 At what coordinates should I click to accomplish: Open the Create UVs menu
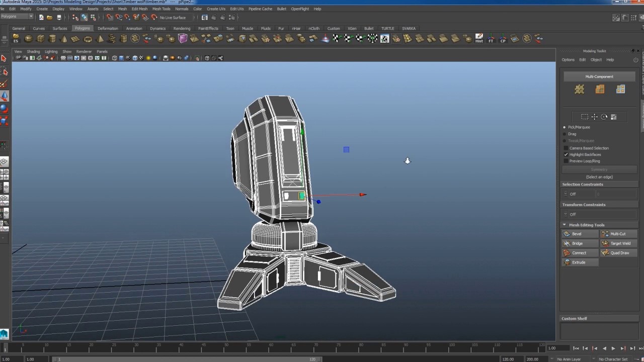(216, 9)
